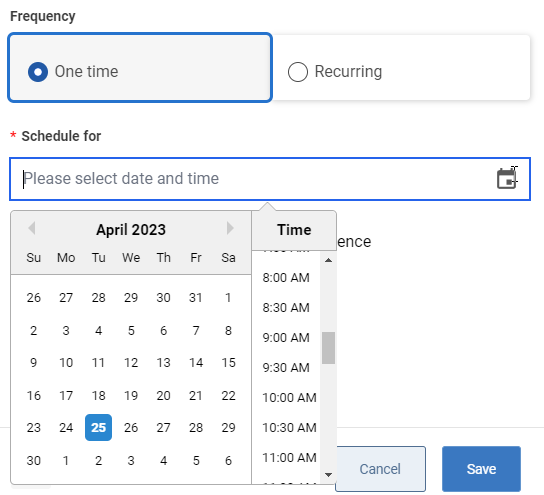Select April 19 in calendar
The height and width of the screenshot is (495, 544).
click(131, 395)
